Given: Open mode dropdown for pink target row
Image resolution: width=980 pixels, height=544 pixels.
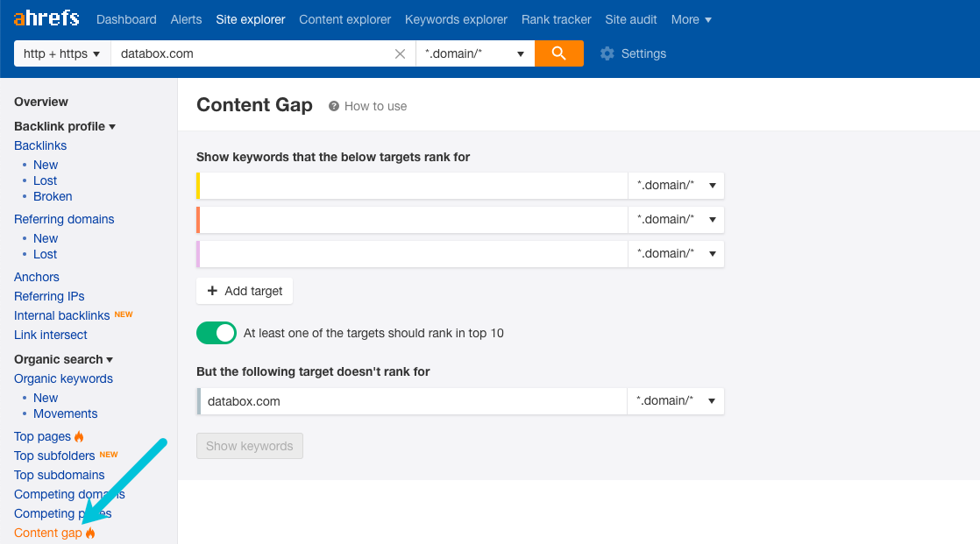Looking at the screenshot, I should [676, 254].
